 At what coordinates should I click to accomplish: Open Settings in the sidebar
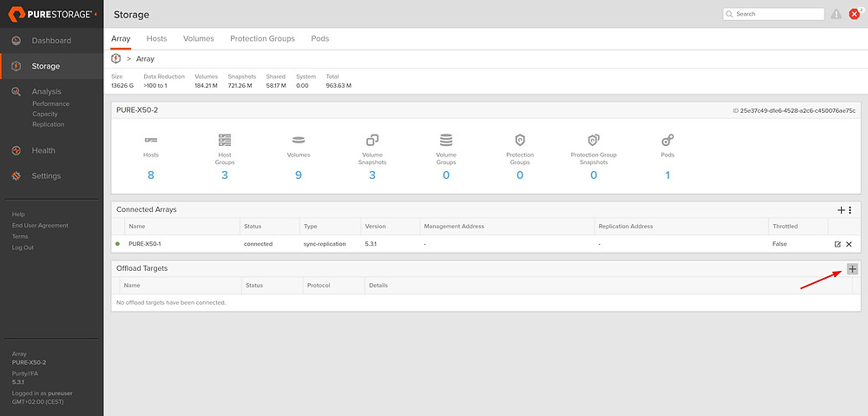pyautogui.click(x=46, y=175)
